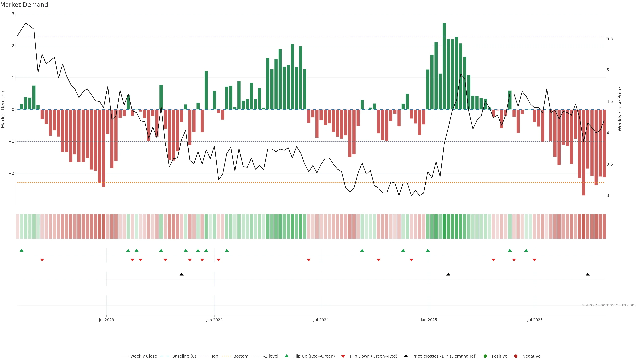Click black triangle marker near Jan 2025

pos(448,274)
